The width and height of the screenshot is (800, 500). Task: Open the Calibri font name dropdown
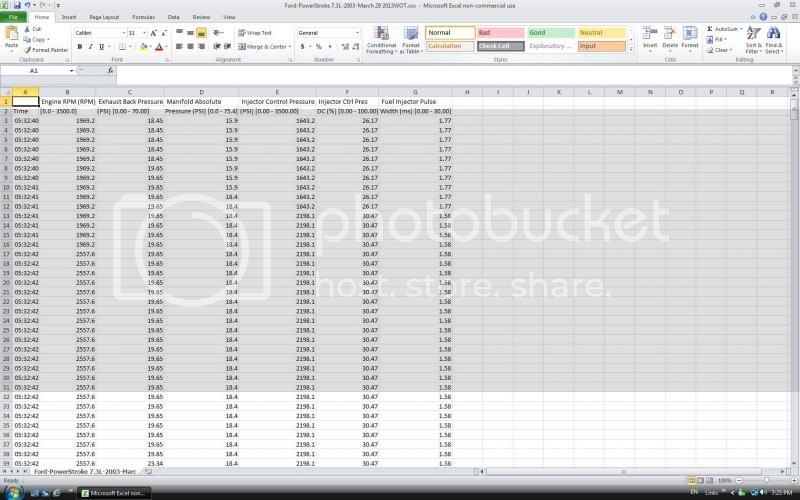(123, 33)
